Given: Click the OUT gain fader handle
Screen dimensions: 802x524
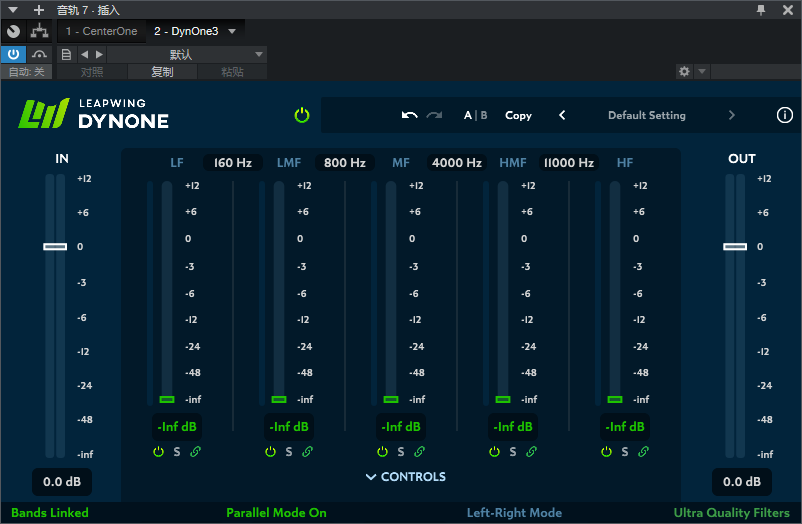Looking at the screenshot, I should point(735,247).
